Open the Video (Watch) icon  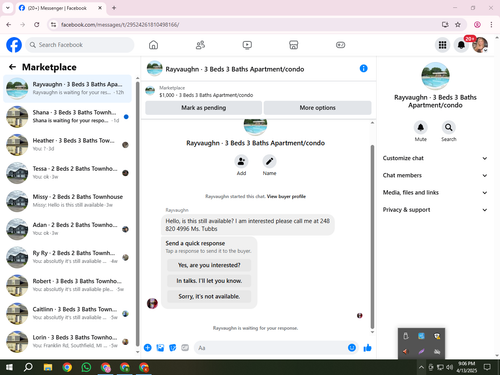(x=247, y=45)
